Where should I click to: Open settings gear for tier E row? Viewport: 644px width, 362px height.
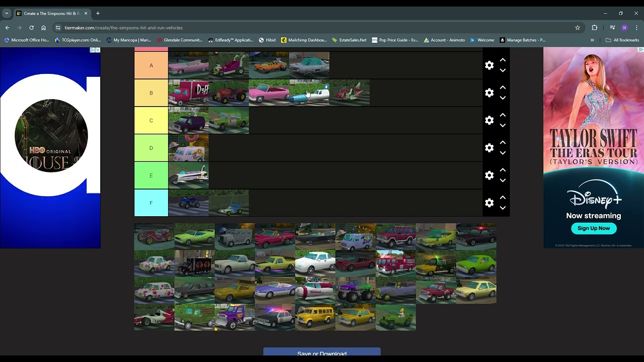pyautogui.click(x=489, y=175)
